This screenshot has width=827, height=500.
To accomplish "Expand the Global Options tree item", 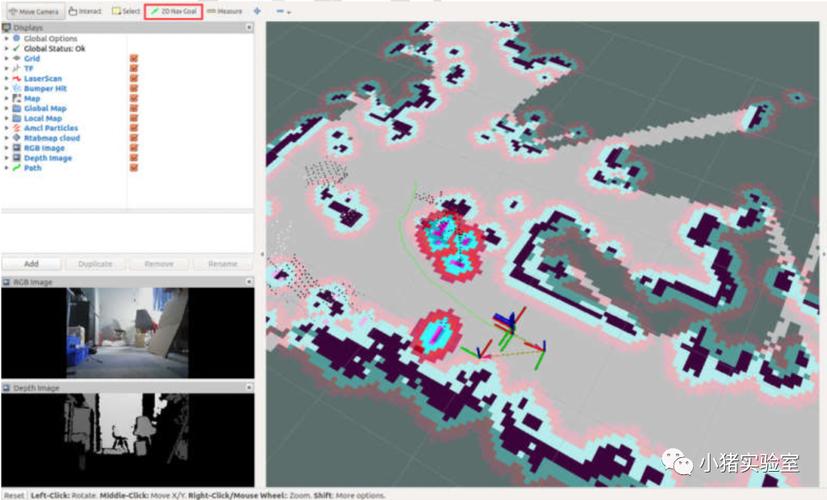I will click(6, 39).
